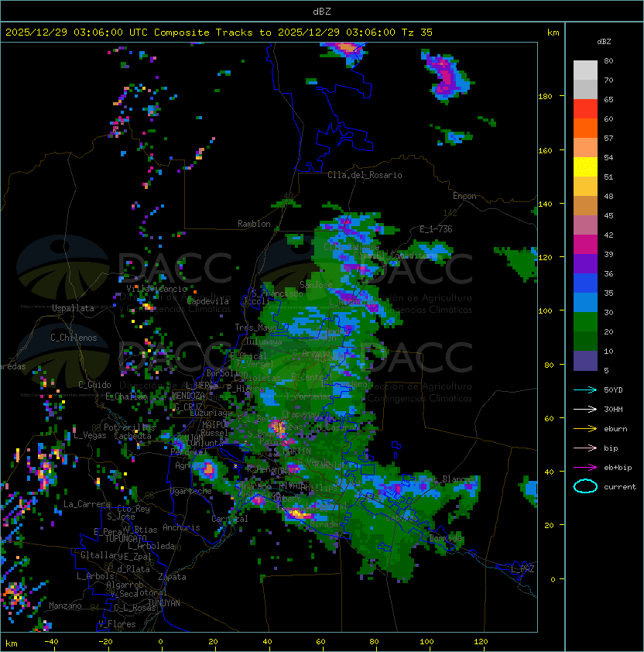
Task: Click the magenta storm cell at top-right
Action: (446, 77)
